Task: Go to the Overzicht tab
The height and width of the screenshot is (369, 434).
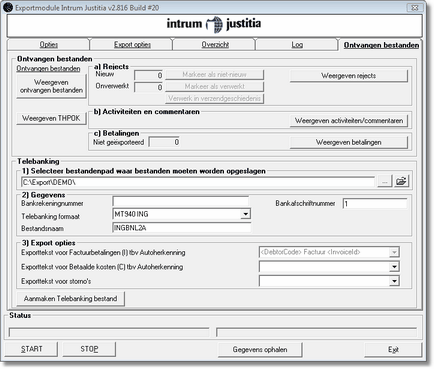Action: [215, 44]
